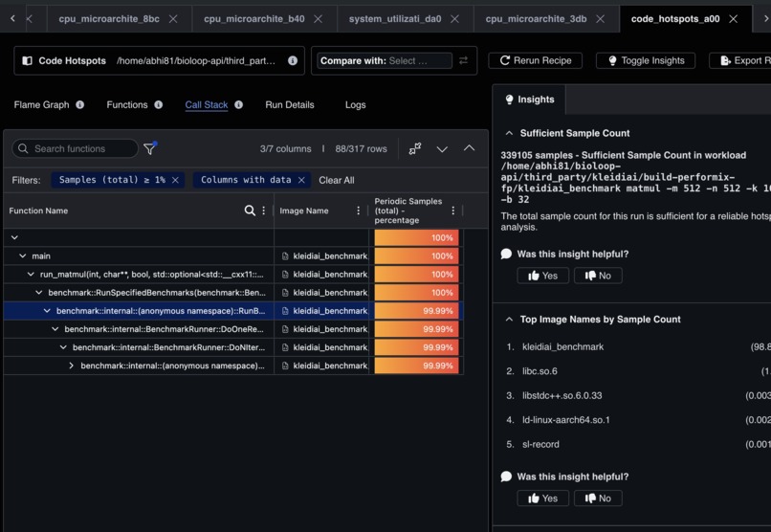The width and height of the screenshot is (771, 532).
Task: Collapse Sufficient Sample Count insight
Action: click(510, 133)
